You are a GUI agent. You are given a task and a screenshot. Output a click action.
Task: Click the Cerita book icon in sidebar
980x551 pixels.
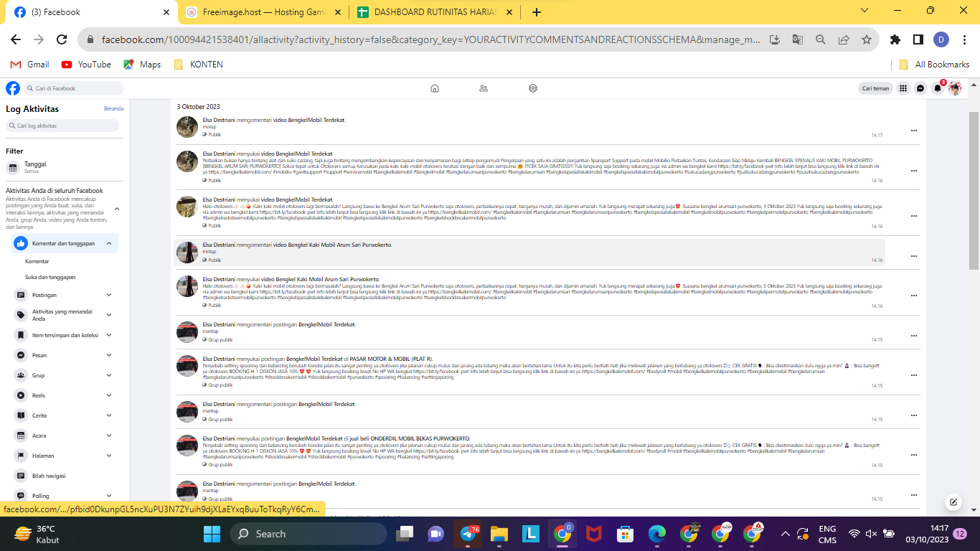(x=21, y=415)
